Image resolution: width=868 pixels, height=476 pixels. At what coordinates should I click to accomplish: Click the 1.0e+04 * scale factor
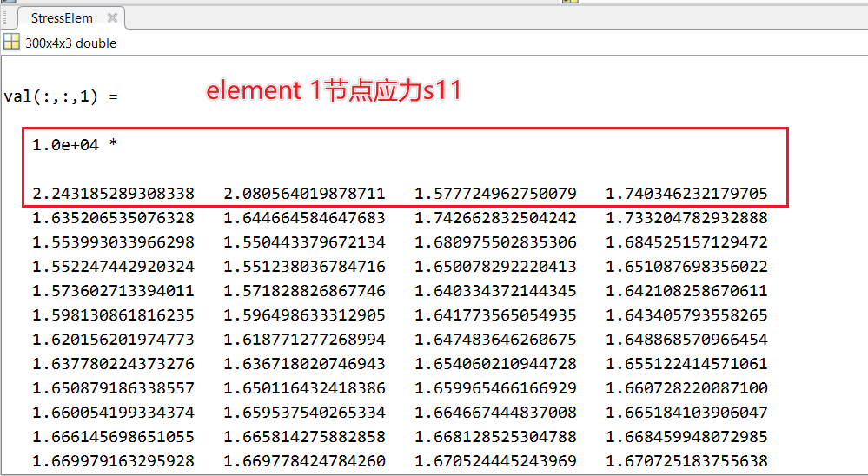[75, 145]
